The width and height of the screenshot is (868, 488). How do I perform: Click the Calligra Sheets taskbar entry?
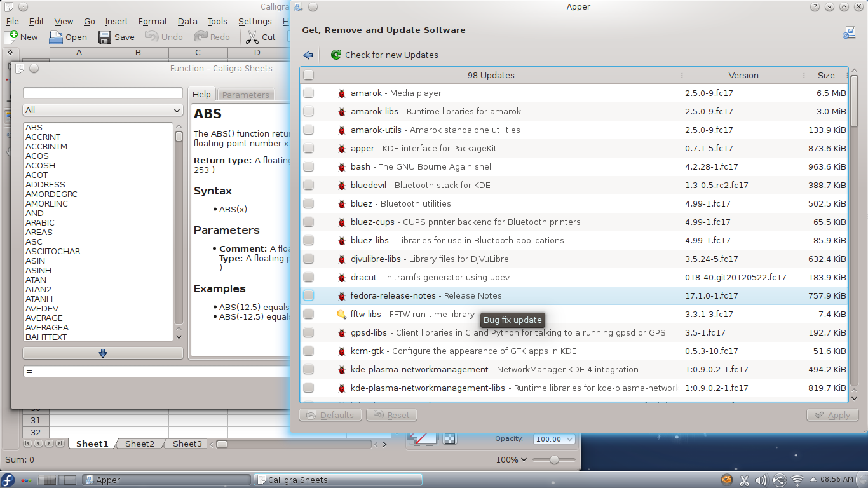pos(337,480)
